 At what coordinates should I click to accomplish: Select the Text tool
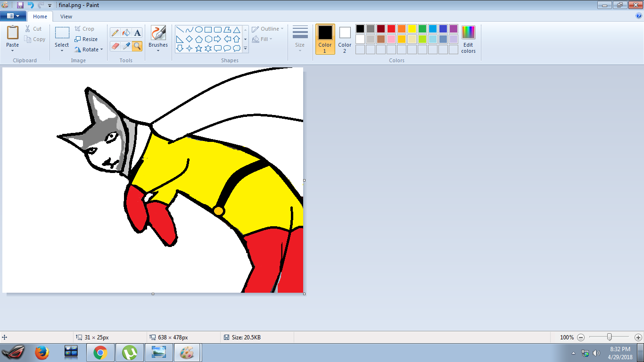tap(137, 33)
